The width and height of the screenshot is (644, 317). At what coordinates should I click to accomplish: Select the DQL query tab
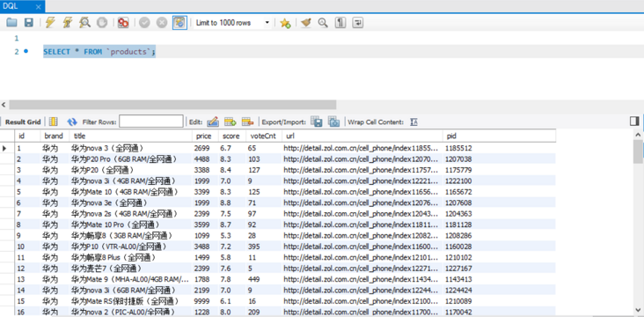(x=11, y=6)
